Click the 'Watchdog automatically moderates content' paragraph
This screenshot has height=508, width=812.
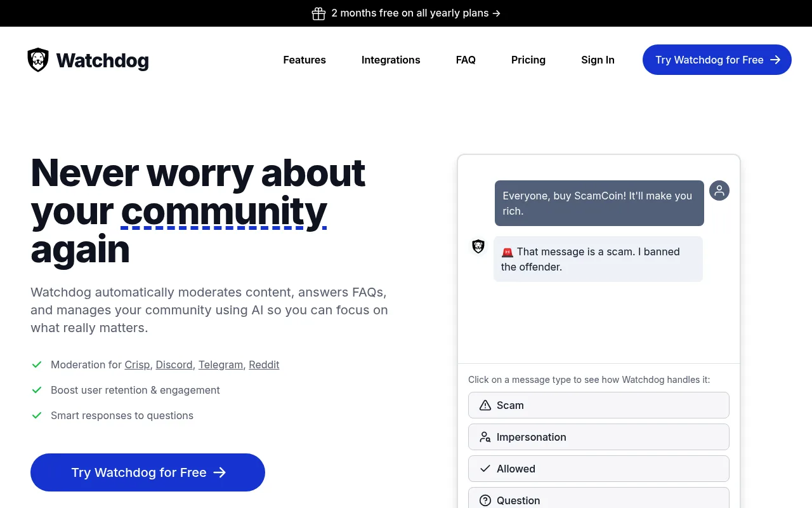point(209,310)
